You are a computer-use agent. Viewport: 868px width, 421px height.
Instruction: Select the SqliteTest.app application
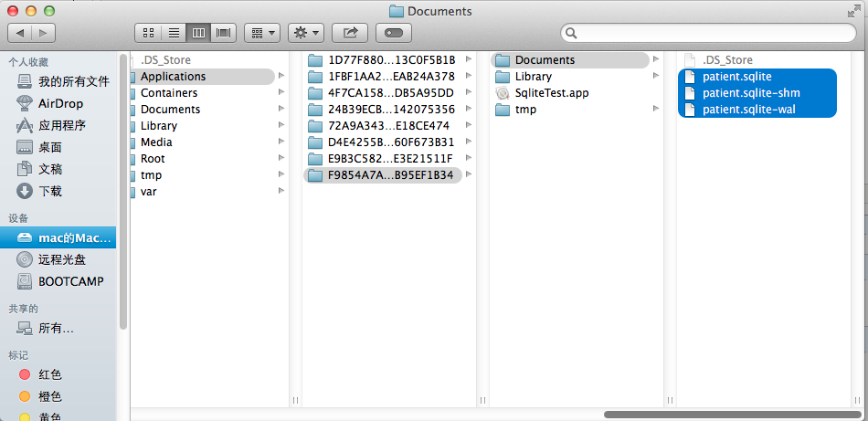[542, 93]
